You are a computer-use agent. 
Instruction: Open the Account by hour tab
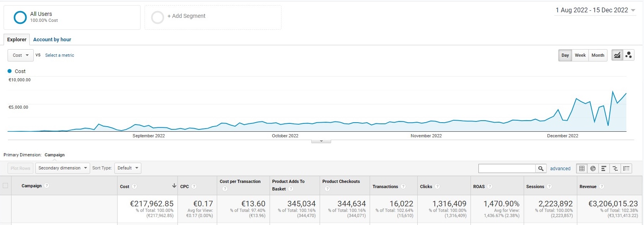tap(52, 39)
